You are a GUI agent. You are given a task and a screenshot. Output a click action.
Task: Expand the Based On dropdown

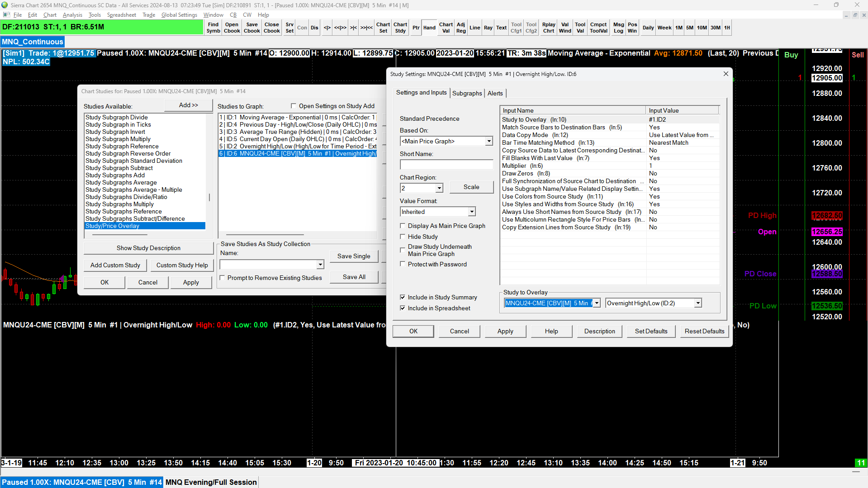click(489, 141)
